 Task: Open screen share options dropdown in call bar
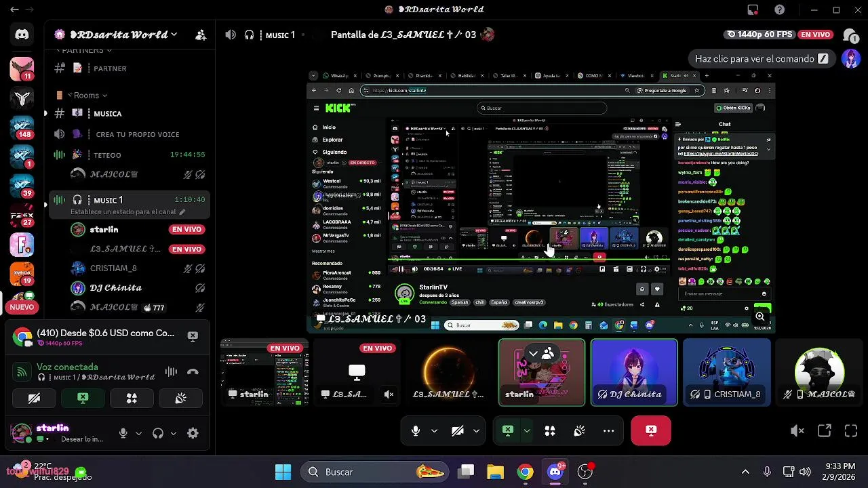click(x=527, y=430)
